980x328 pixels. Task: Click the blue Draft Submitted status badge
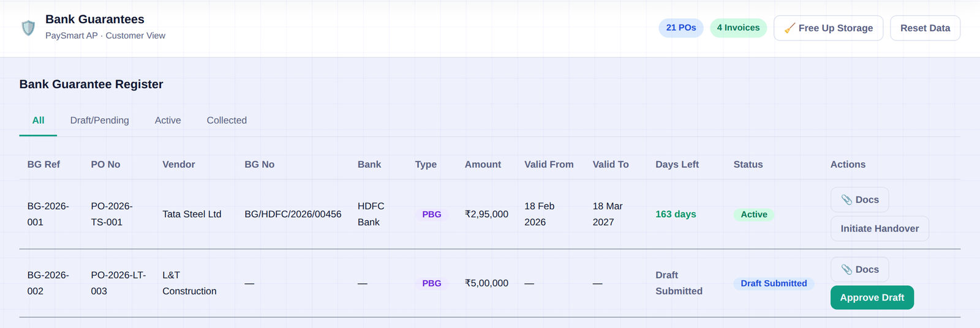coord(774,283)
